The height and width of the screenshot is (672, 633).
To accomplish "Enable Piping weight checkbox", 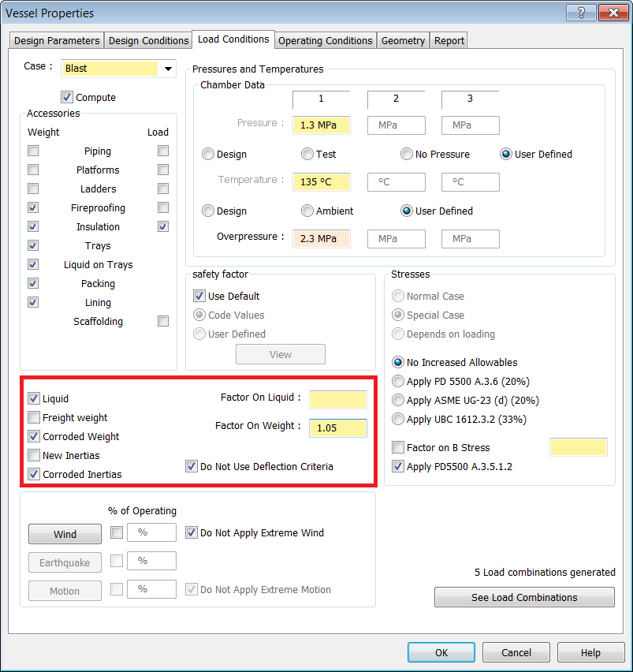I will coord(33,151).
